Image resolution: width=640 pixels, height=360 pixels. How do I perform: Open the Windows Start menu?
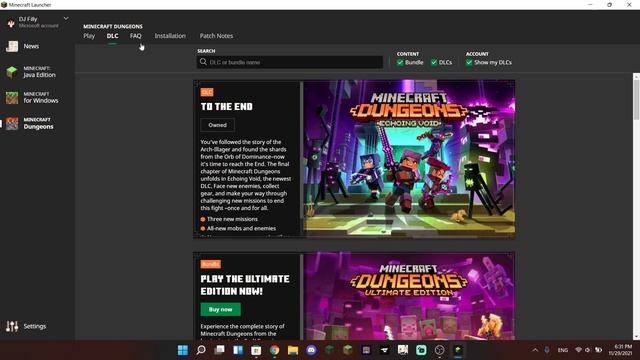coord(183,350)
